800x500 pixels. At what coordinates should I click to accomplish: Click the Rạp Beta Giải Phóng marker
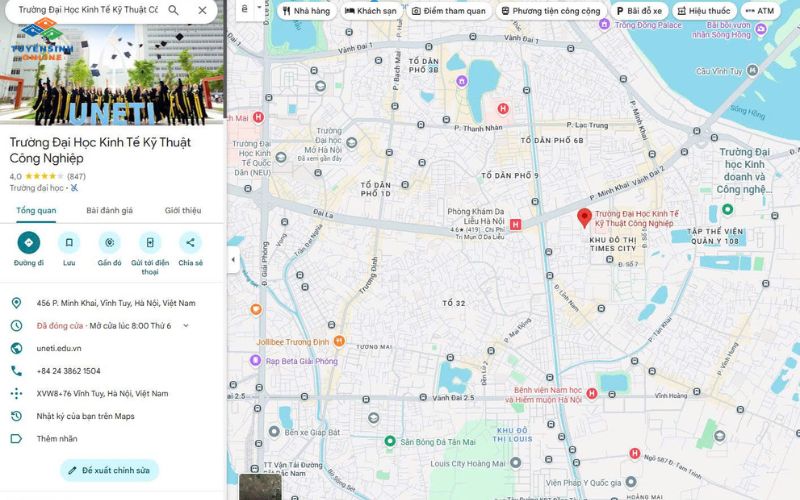pyautogui.click(x=255, y=360)
